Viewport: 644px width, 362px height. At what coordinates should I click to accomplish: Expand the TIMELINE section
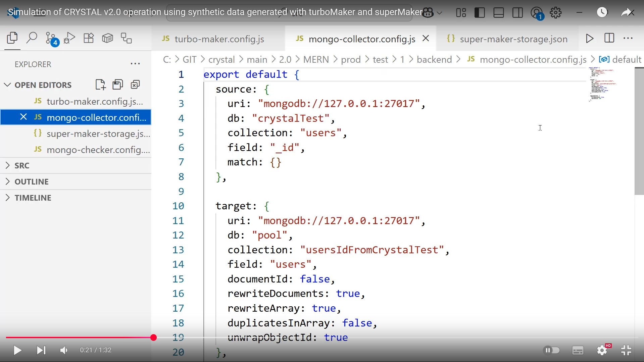pos(76,198)
